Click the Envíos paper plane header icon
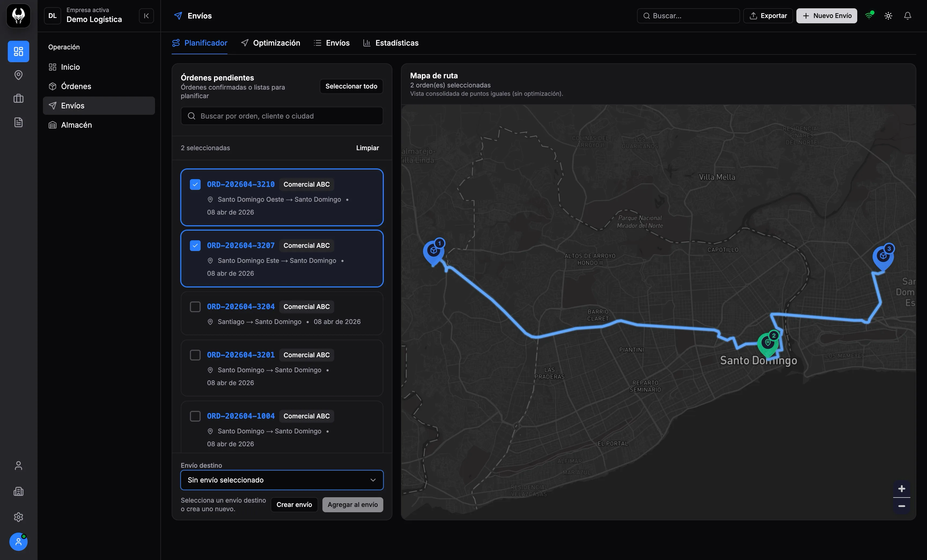The height and width of the screenshot is (560, 927). click(178, 16)
